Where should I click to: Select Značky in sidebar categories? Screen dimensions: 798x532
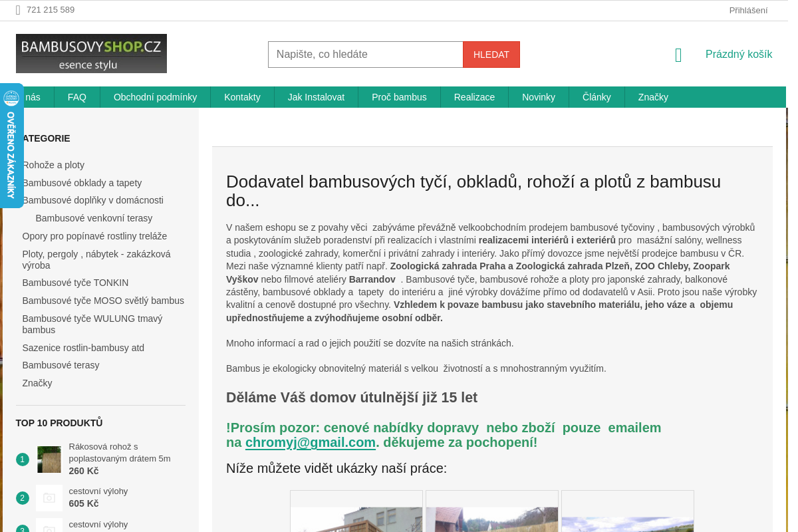[37, 383]
